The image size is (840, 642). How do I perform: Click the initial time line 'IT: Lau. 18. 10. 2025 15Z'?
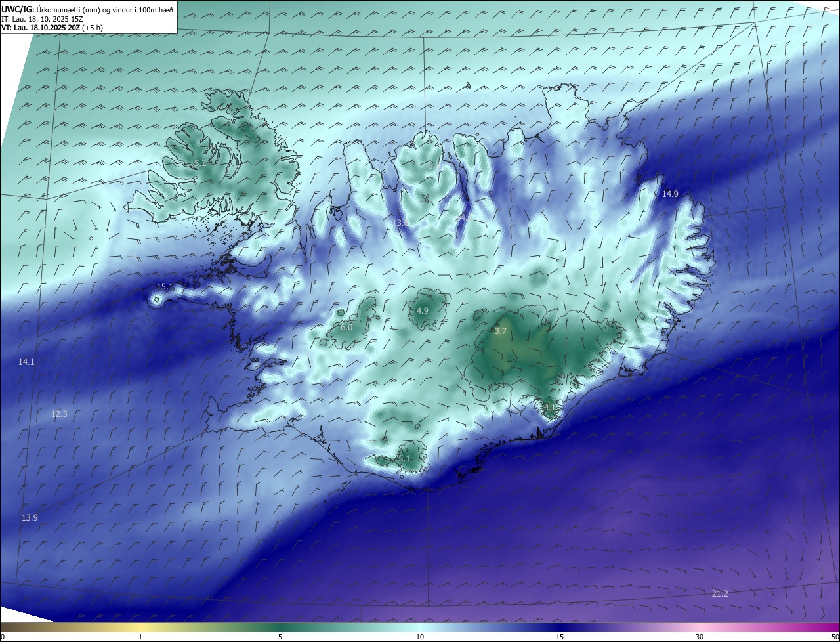42,19
